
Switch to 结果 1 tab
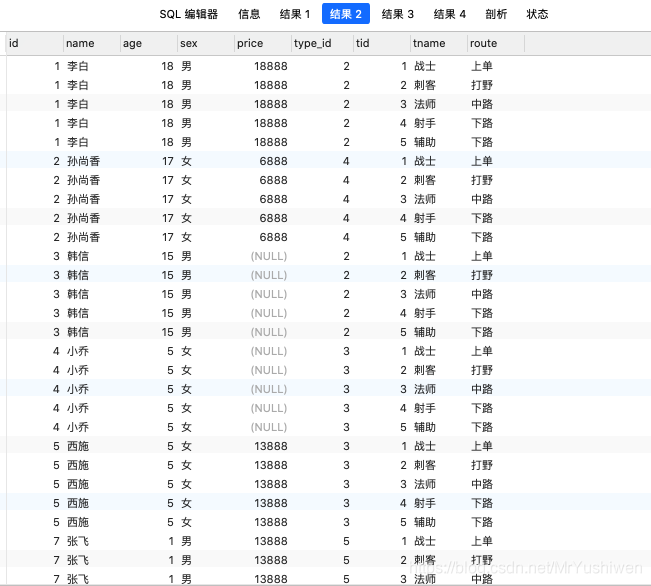(x=295, y=14)
